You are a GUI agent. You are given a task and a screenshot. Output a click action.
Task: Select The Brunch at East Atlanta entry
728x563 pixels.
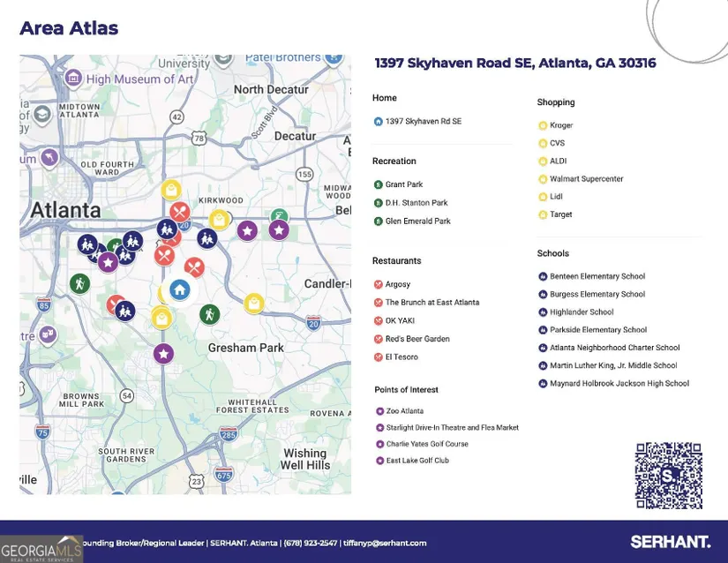tap(426, 302)
